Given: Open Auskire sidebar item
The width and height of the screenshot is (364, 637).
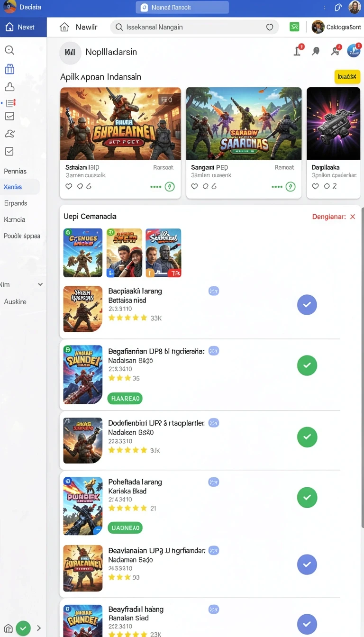Looking at the screenshot, I should [15, 301].
